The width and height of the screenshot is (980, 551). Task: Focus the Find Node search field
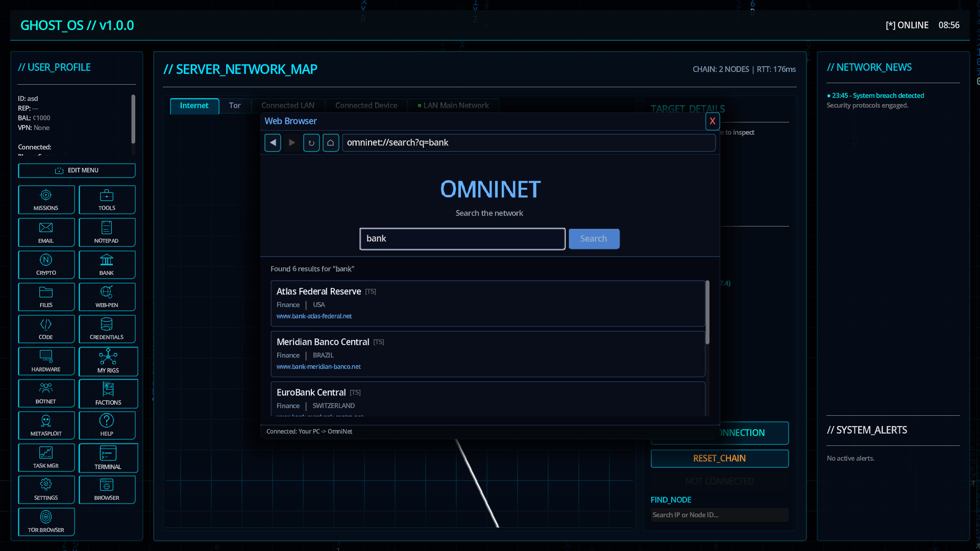click(719, 515)
